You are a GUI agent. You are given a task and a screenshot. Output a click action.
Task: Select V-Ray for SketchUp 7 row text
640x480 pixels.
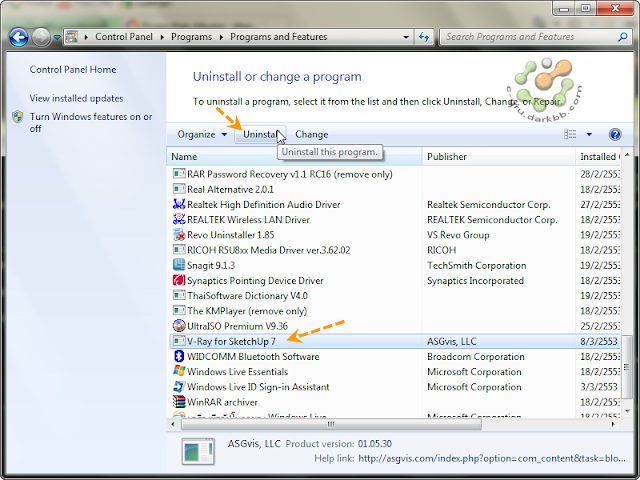coord(231,341)
